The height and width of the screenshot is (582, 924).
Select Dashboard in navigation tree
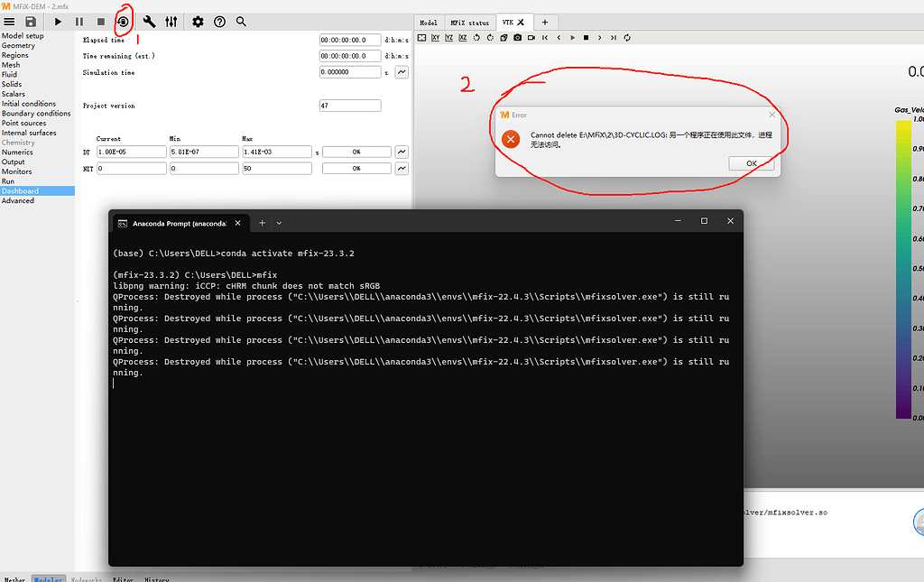click(37, 191)
